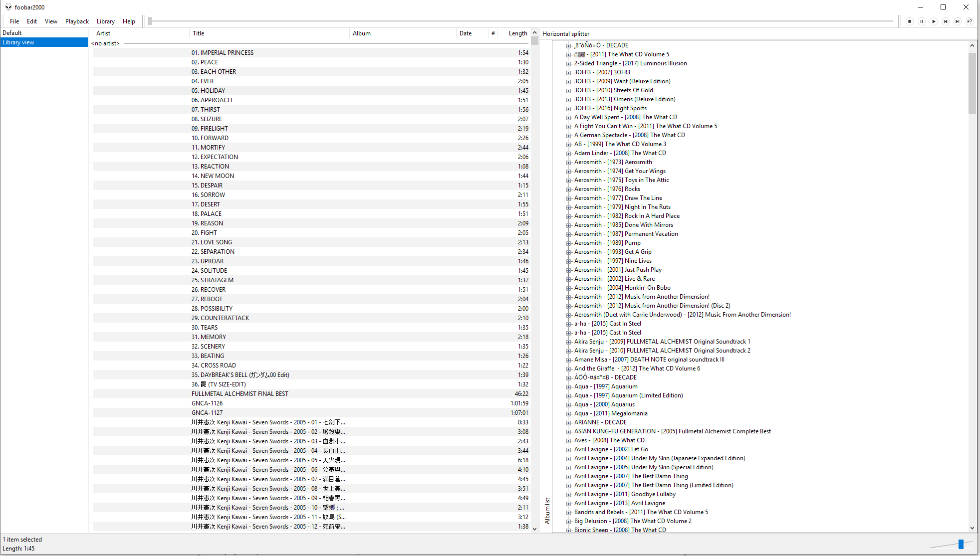Sort by the track number # column header
This screenshot has width=980, height=556.
click(493, 33)
